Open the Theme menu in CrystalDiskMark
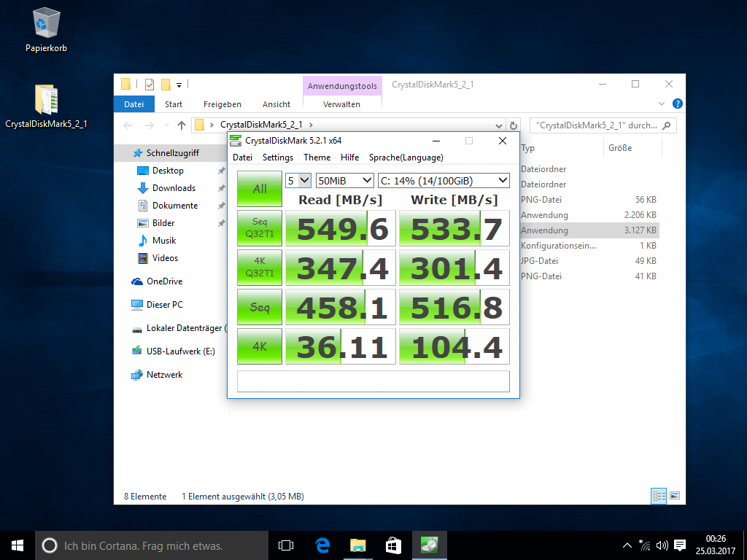The image size is (747, 560). coord(317,157)
